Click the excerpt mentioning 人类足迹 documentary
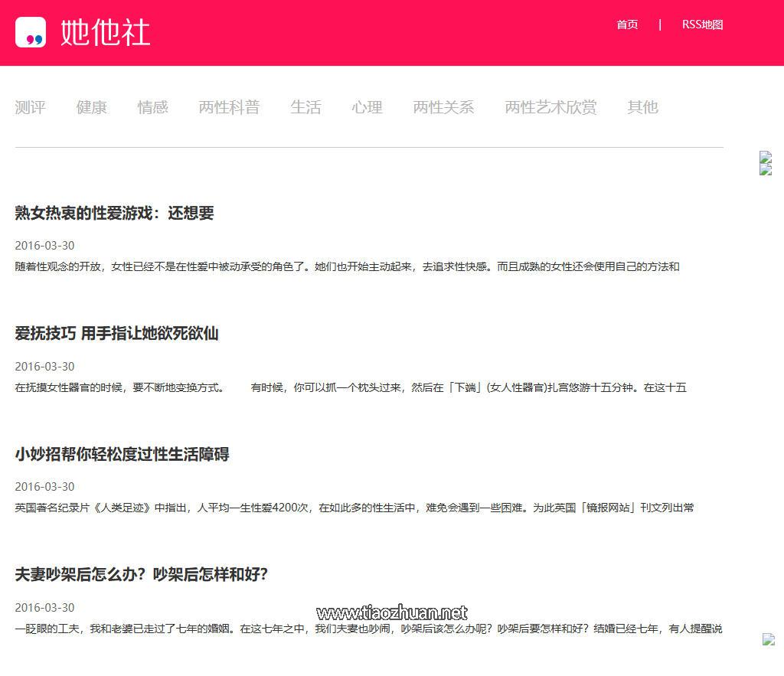Viewport: 784px width, 676px height. (x=354, y=508)
